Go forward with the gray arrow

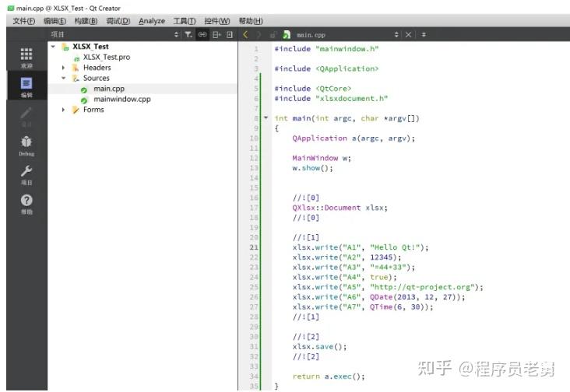click(x=259, y=34)
